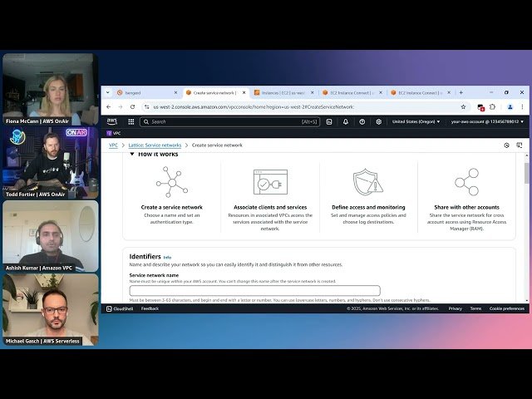532x399 pixels.
Task: Click the AWS console search box
Action: click(x=229, y=121)
